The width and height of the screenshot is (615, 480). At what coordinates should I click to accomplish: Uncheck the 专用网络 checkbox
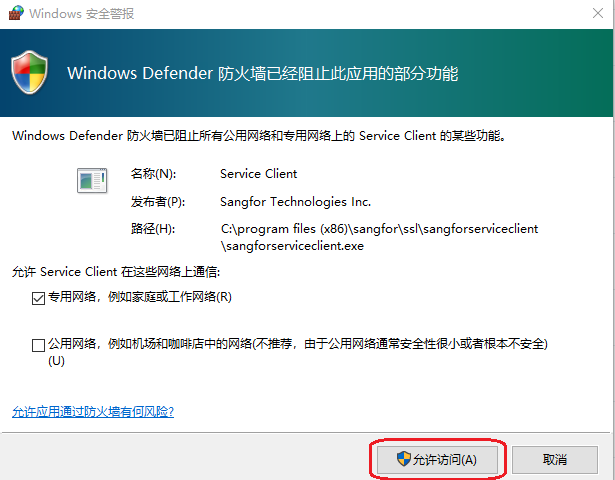39,297
